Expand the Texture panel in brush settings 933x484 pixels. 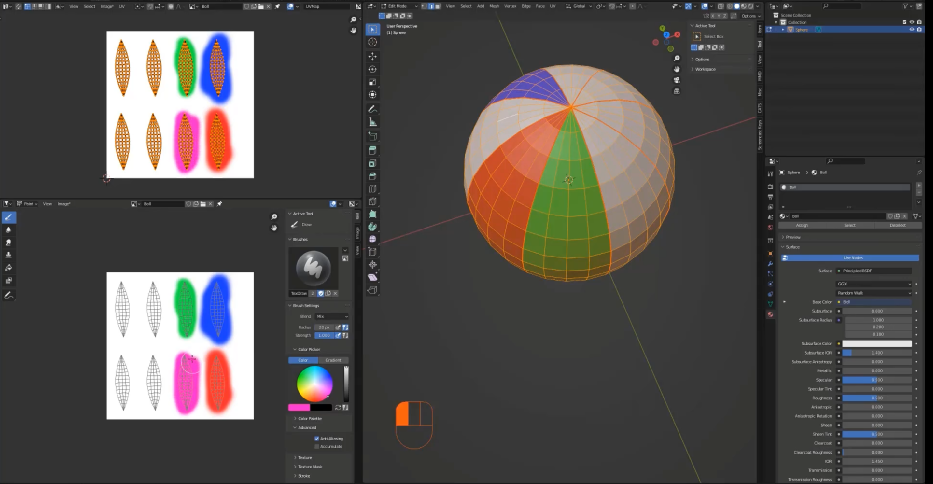pyautogui.click(x=305, y=457)
